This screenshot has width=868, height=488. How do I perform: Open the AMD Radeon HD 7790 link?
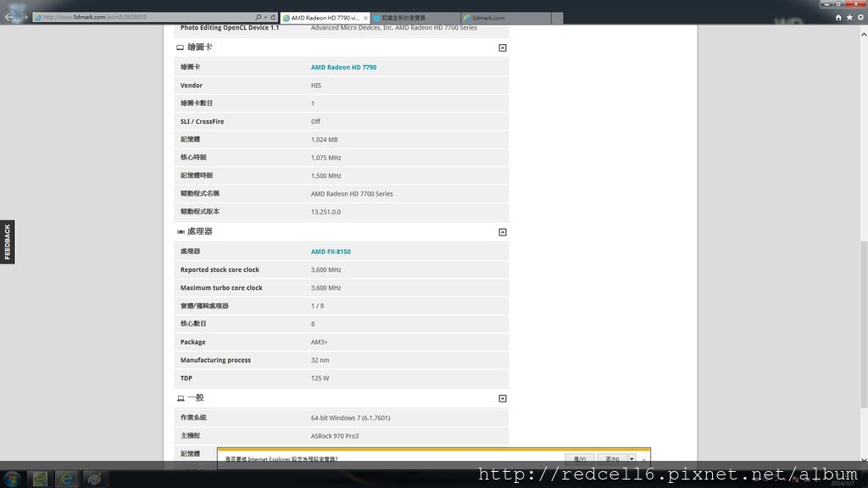(x=343, y=68)
